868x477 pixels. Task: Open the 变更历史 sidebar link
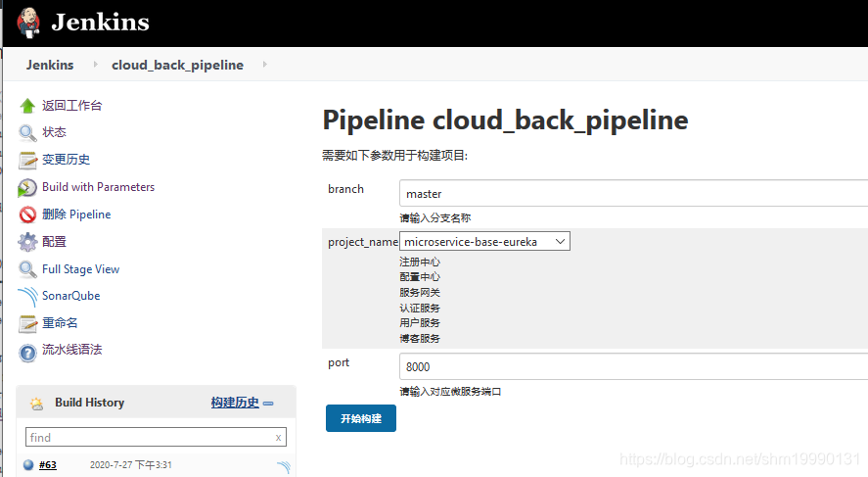(x=66, y=160)
